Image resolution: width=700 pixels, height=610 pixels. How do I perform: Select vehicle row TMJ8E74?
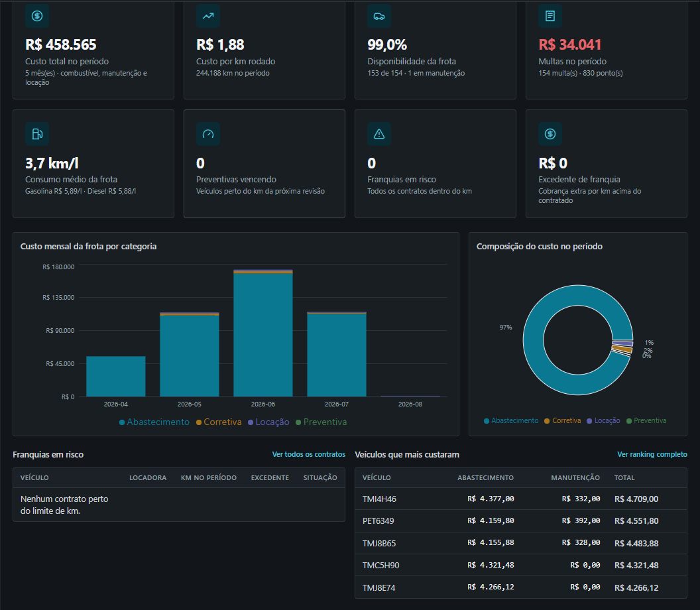pos(520,587)
